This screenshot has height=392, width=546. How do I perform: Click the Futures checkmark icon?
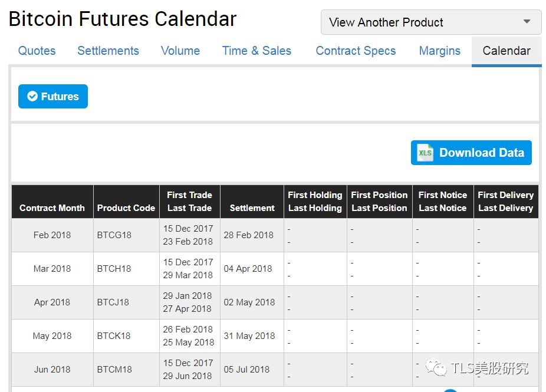click(x=32, y=97)
